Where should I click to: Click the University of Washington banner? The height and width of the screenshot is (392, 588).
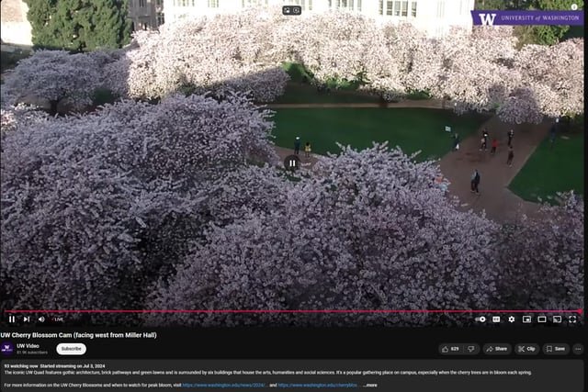(x=527, y=18)
